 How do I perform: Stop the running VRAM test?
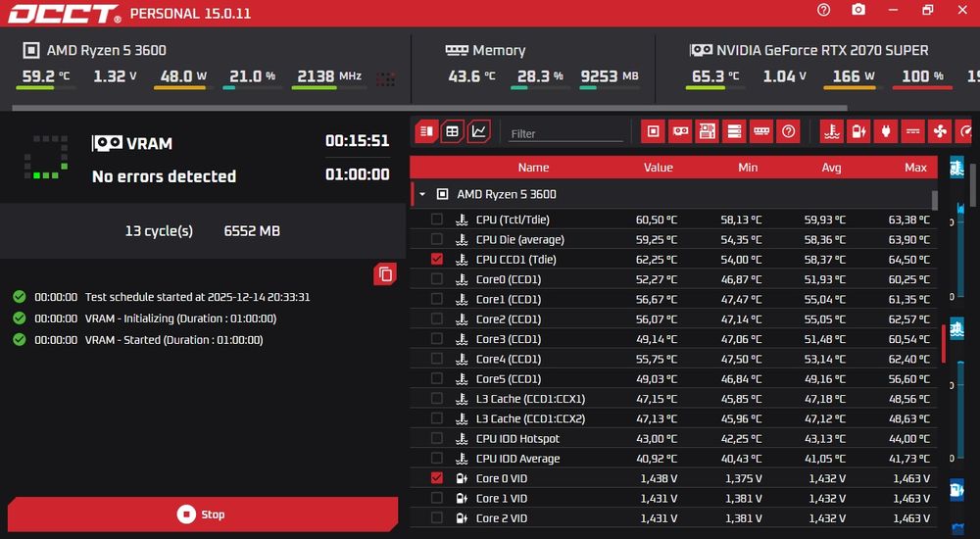click(x=203, y=514)
